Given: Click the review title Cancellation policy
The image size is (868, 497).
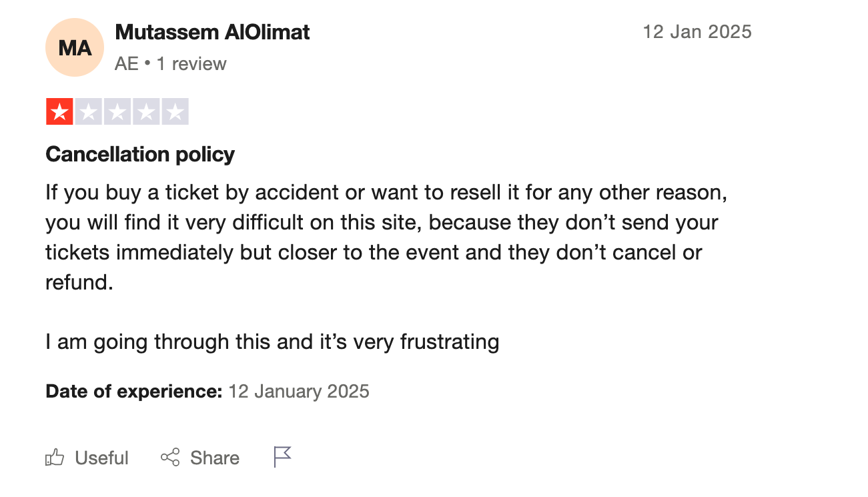Looking at the screenshot, I should 139,154.
